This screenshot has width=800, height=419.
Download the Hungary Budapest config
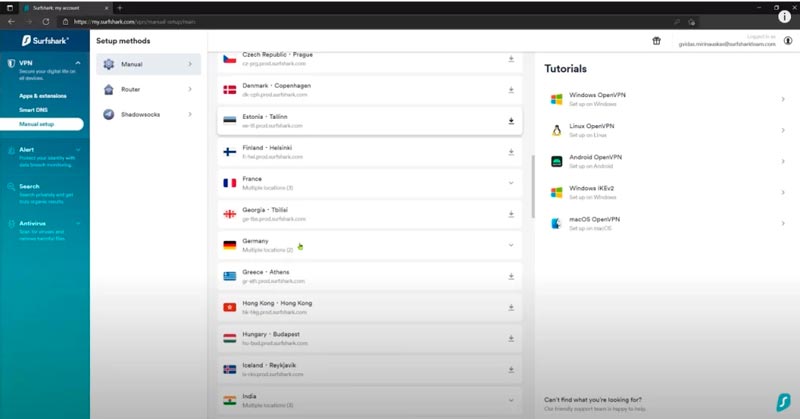[511, 339]
